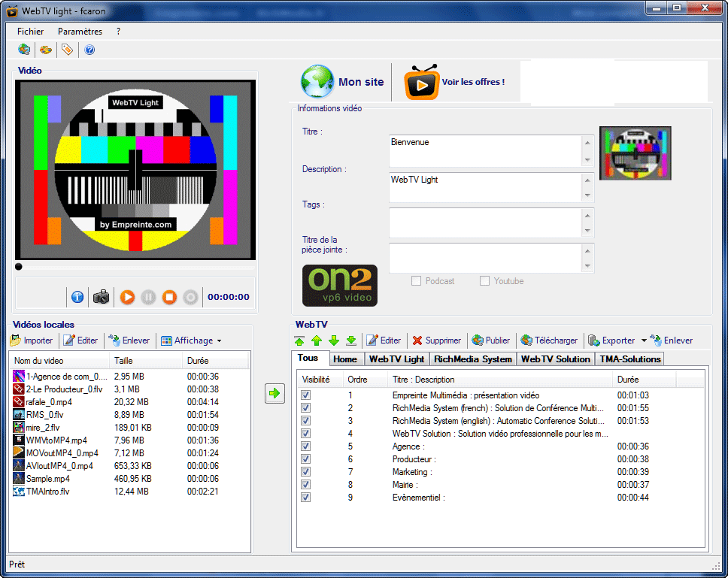The height and width of the screenshot is (578, 728).
Task: Move the selected WebTV video to bottom
Action: 351,341
